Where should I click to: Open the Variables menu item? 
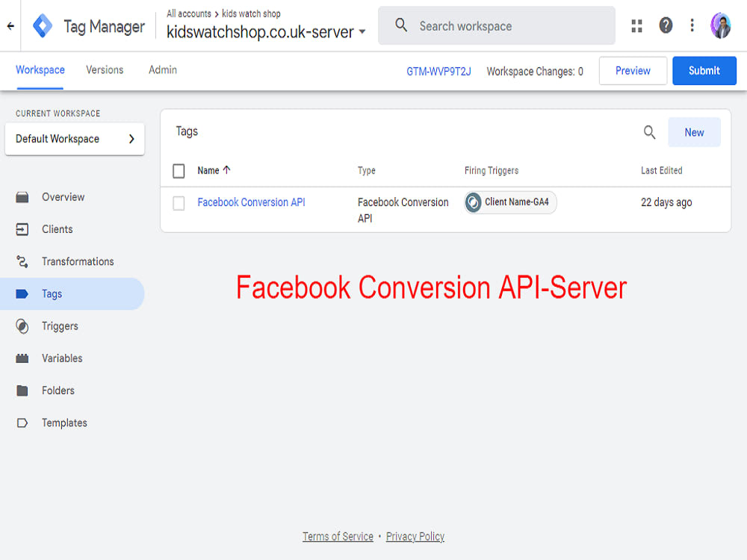pyautogui.click(x=62, y=358)
